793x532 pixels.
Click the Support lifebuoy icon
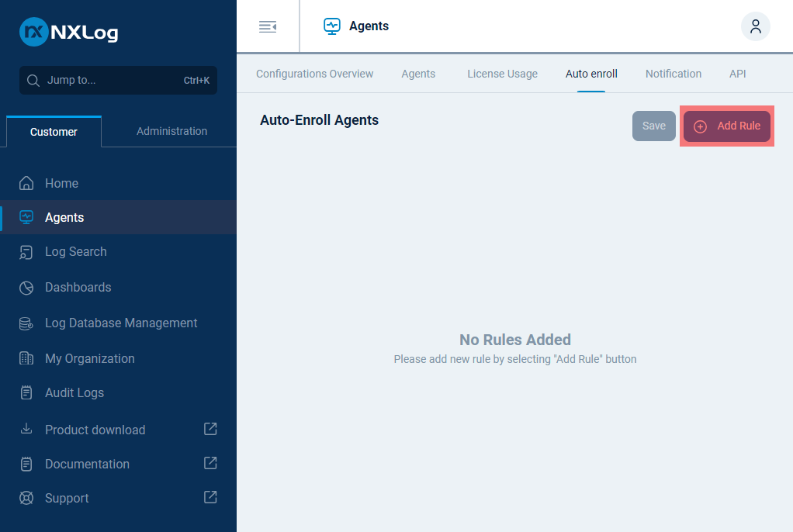click(x=26, y=499)
